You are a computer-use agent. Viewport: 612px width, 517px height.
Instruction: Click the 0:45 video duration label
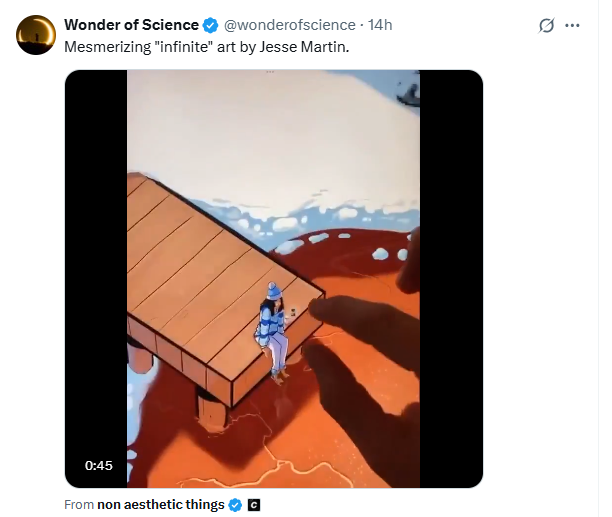[99, 465]
